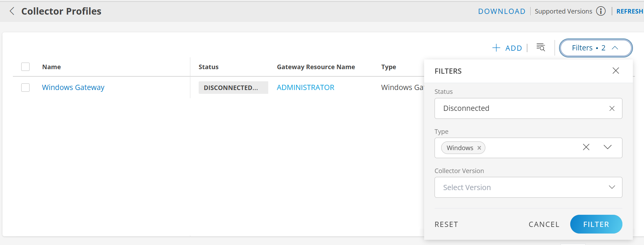The image size is (644, 245).
Task: Click the back arrow beside Collector Profiles
Action: [12, 11]
